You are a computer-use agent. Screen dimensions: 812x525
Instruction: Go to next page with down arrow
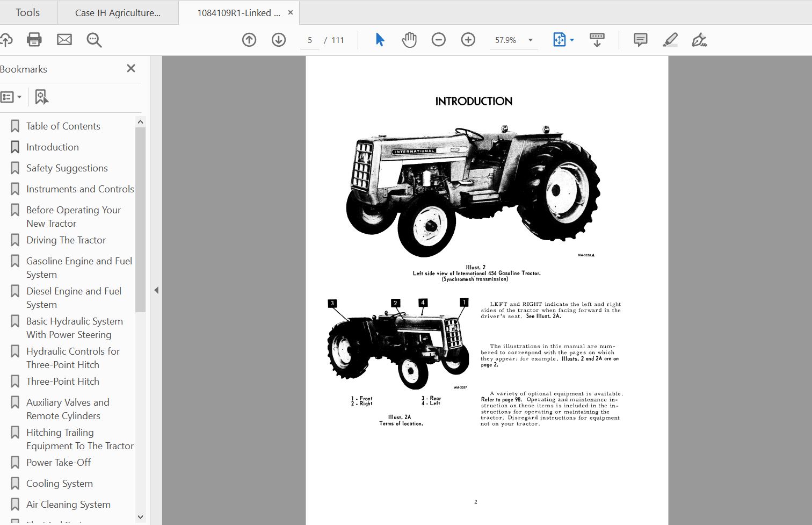coord(279,40)
